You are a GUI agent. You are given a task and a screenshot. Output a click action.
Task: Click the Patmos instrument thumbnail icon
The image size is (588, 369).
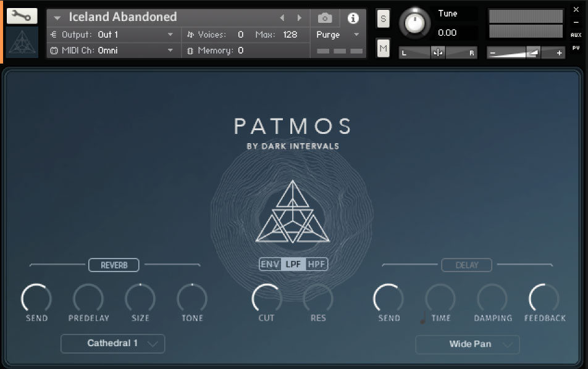click(x=22, y=42)
